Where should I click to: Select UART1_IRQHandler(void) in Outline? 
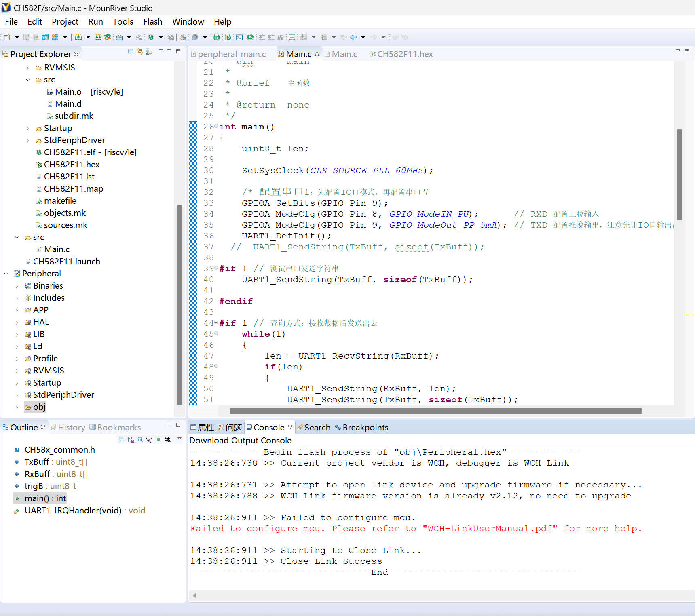point(79,511)
